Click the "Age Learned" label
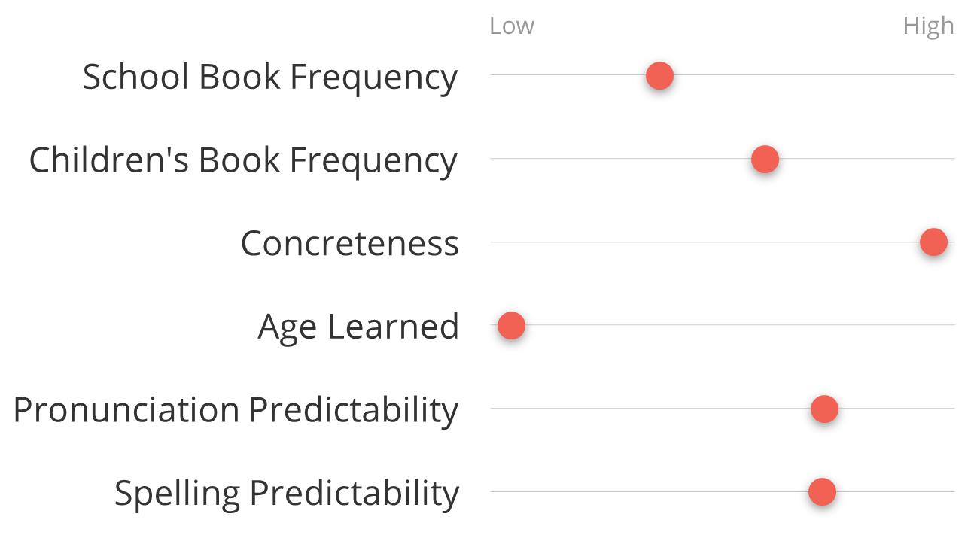The height and width of the screenshot is (538, 980). 358,327
